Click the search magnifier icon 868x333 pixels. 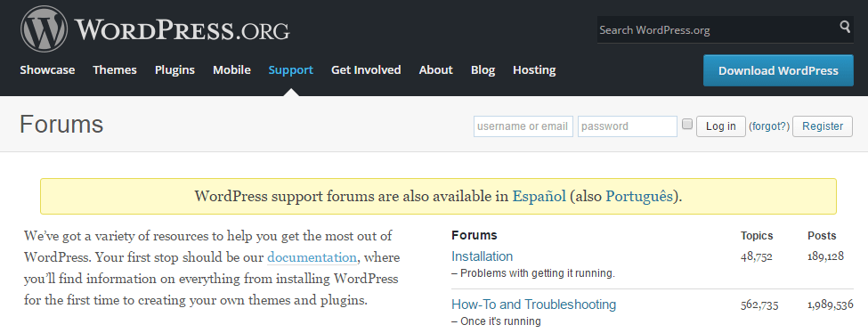pos(845,27)
